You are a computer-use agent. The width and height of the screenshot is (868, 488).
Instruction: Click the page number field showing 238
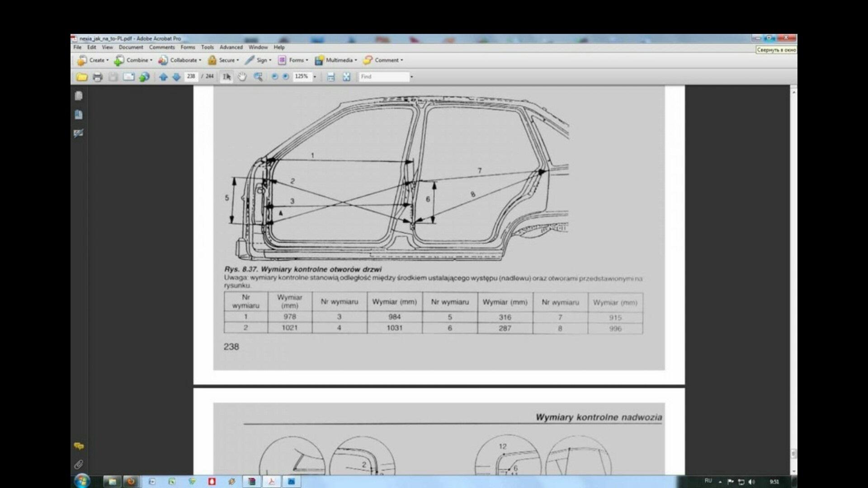191,76
